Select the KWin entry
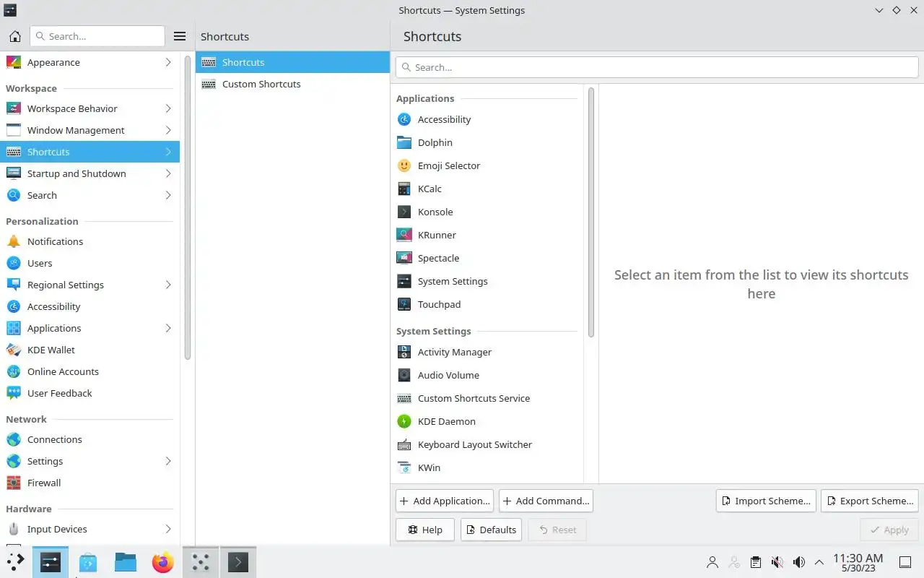 coord(487,467)
